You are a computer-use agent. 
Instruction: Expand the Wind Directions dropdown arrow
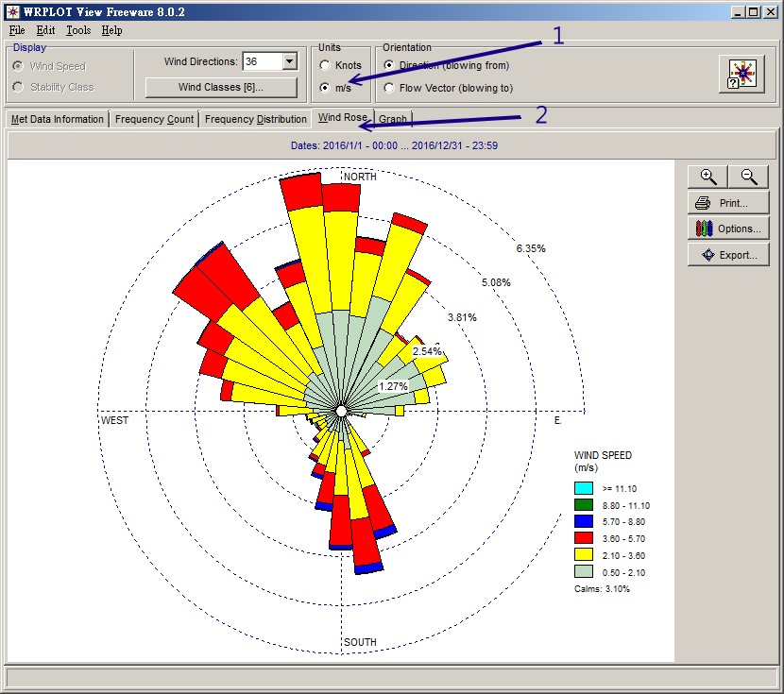pos(289,62)
